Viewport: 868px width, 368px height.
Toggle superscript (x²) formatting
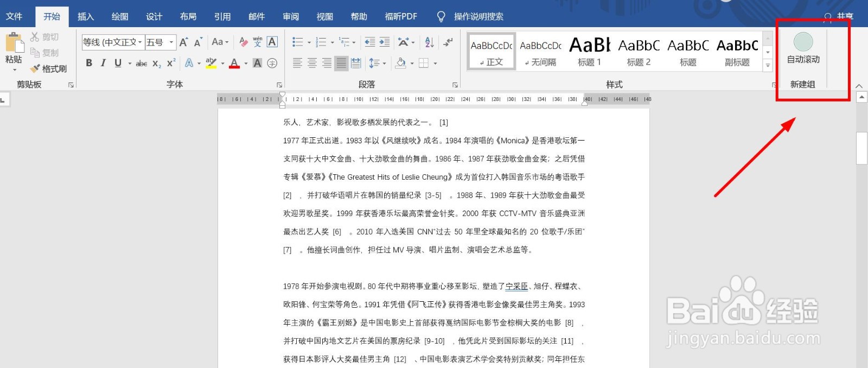pyautogui.click(x=171, y=63)
